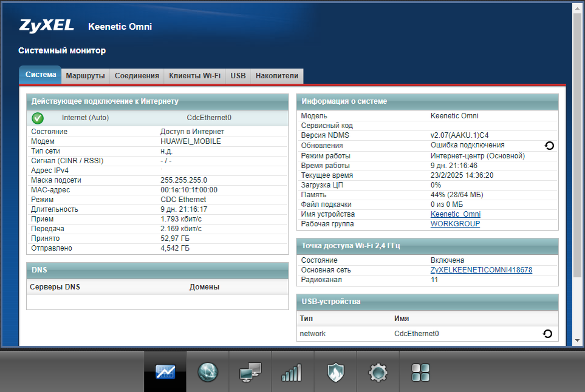Click the network USB device type cell
The width and height of the screenshot is (585, 392).
(x=313, y=334)
